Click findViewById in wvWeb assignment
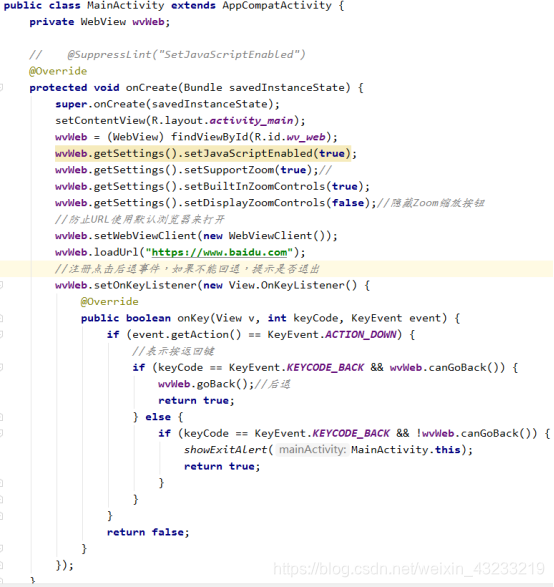This screenshot has width=554, height=587. [210, 137]
